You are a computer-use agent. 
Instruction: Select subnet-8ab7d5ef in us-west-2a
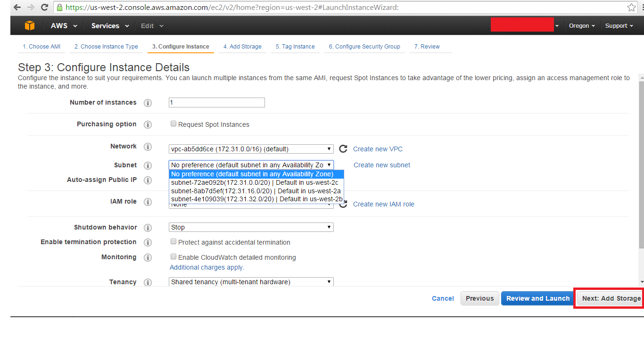point(256,191)
